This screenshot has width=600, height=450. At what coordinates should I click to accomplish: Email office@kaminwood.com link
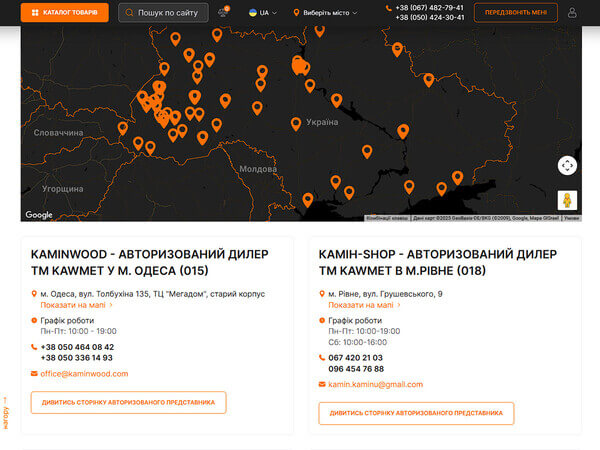pos(84,373)
